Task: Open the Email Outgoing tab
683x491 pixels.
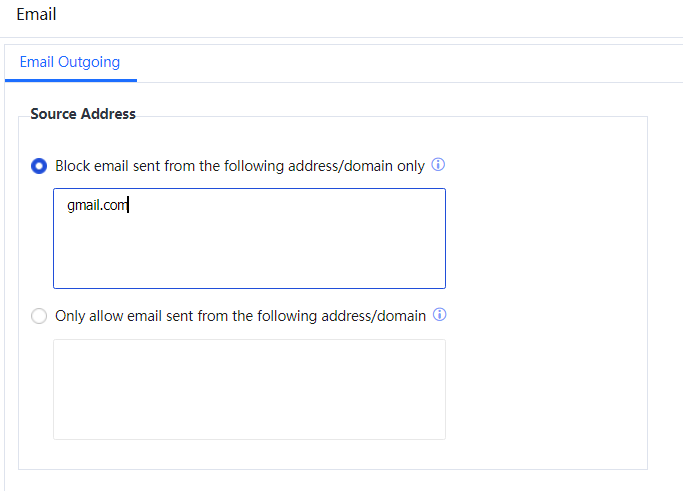Action: tap(70, 62)
